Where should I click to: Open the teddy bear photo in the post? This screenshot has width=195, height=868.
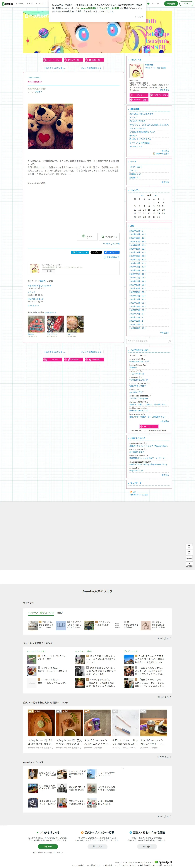(50, 126)
